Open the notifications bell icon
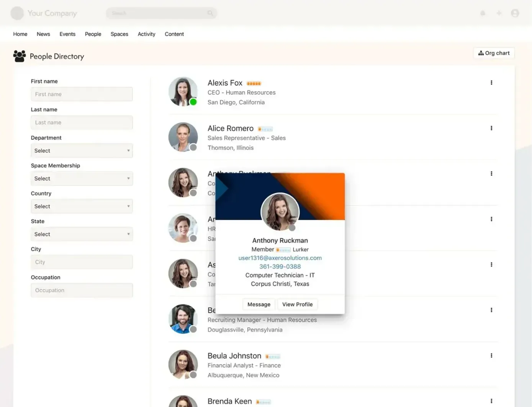The image size is (532, 407). (483, 13)
